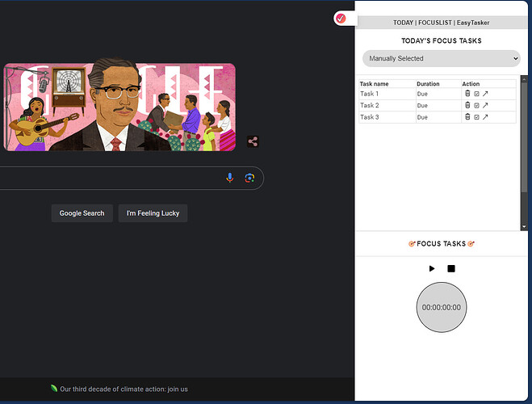This screenshot has width=532, height=404.
Task: Delete Task 2 using its trash icon
Action: tap(467, 105)
